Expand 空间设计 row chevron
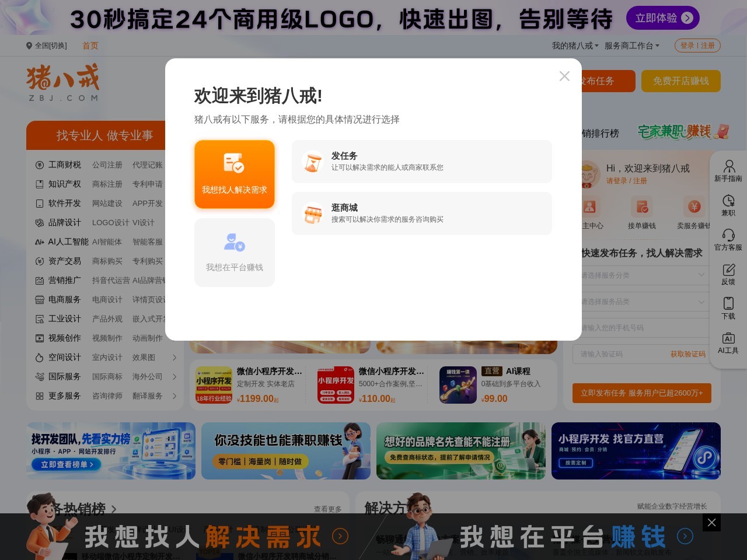This screenshot has width=747, height=560. 174,358
